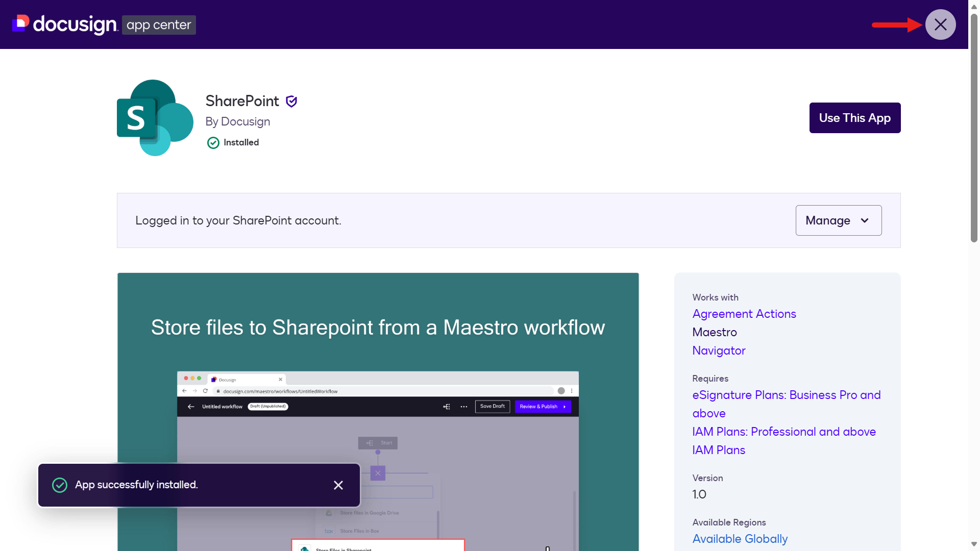Click the success checkmark in the toast
The image size is (980, 551).
tap(60, 485)
